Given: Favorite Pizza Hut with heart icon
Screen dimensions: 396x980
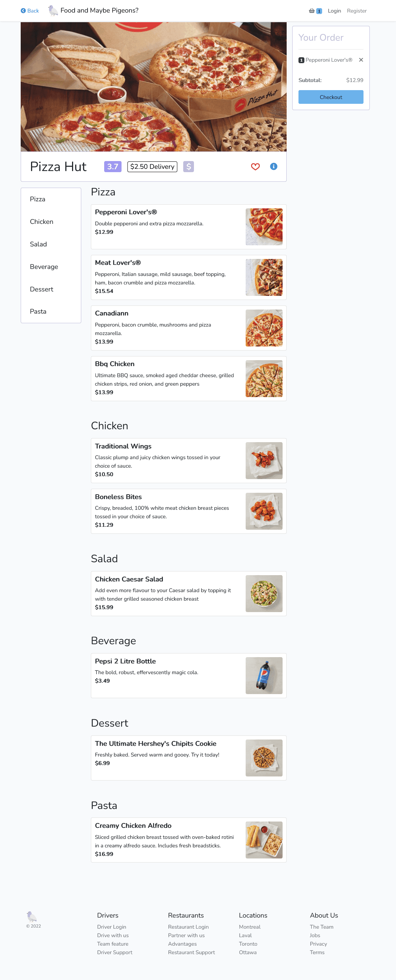Looking at the screenshot, I should pyautogui.click(x=255, y=167).
